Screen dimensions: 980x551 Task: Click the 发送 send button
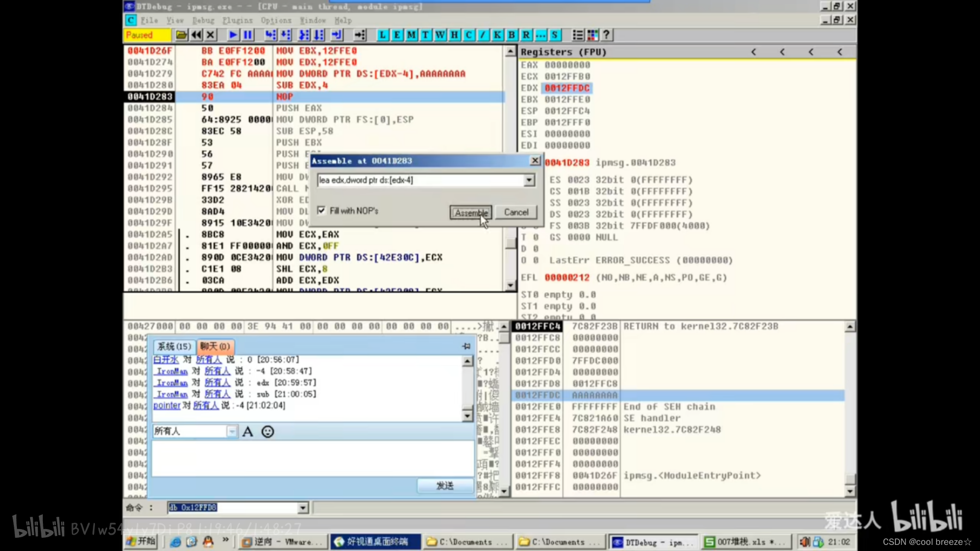(445, 486)
